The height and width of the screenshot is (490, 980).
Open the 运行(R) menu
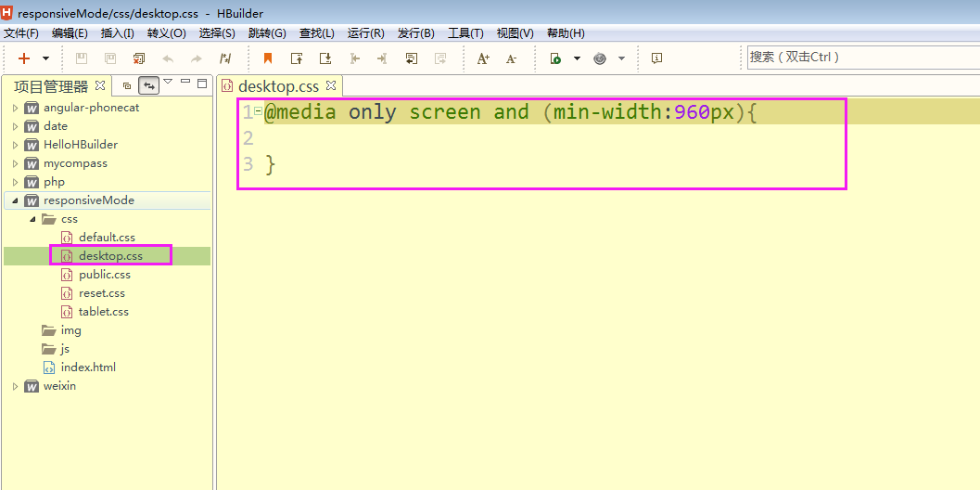(x=365, y=33)
